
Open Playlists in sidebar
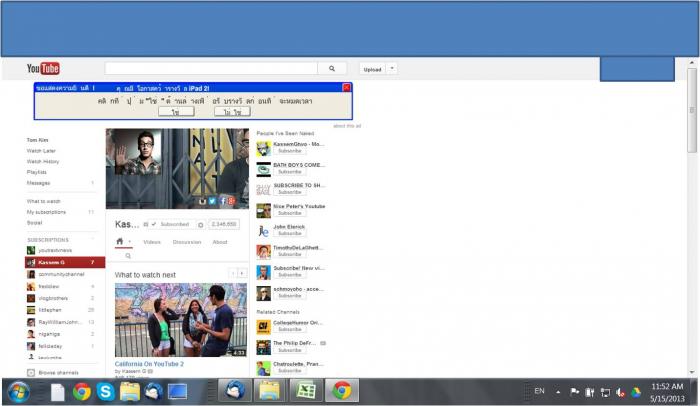pyautogui.click(x=37, y=172)
